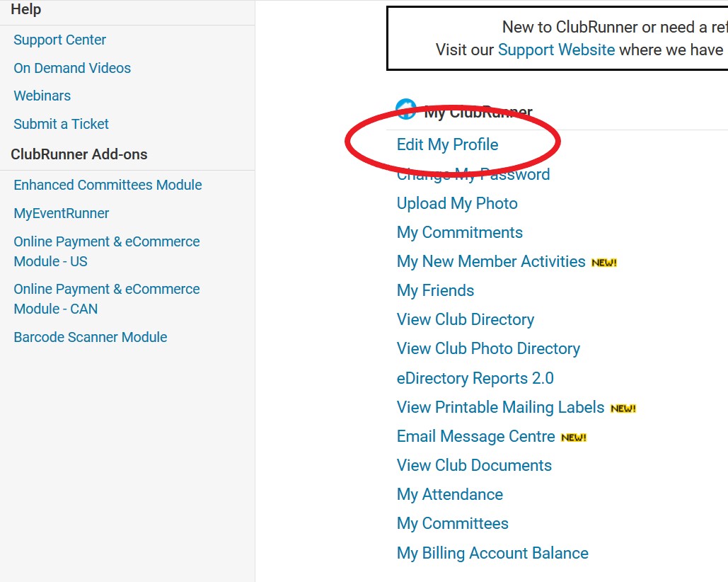Go to My Commitments
728x582 pixels.
pyautogui.click(x=460, y=232)
